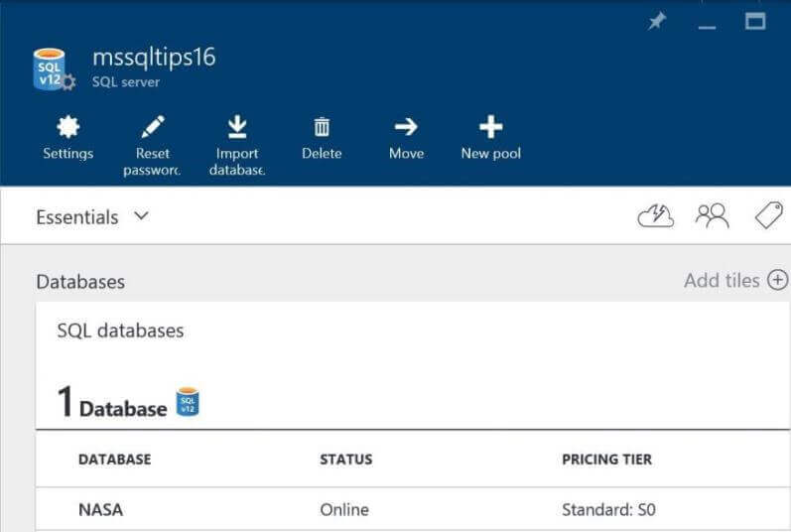Viewport: 791px width, 532px height.
Task: Delete the server using the trash icon
Action: 322,127
